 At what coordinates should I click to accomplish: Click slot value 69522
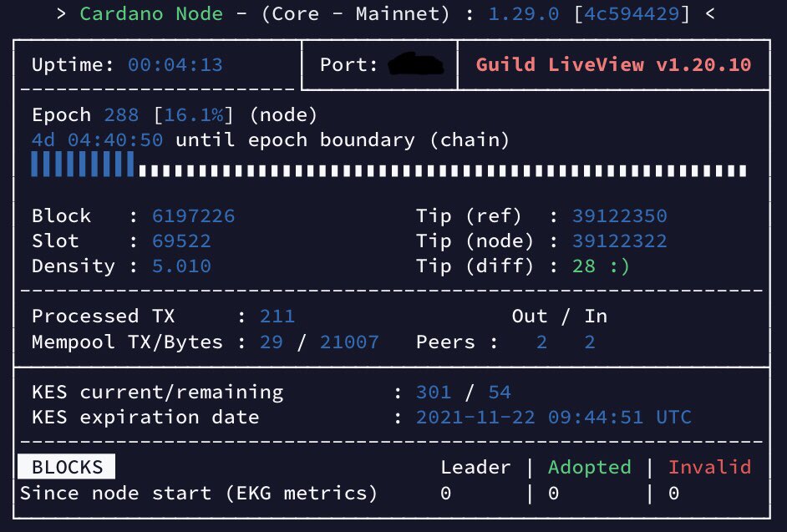coord(181,241)
